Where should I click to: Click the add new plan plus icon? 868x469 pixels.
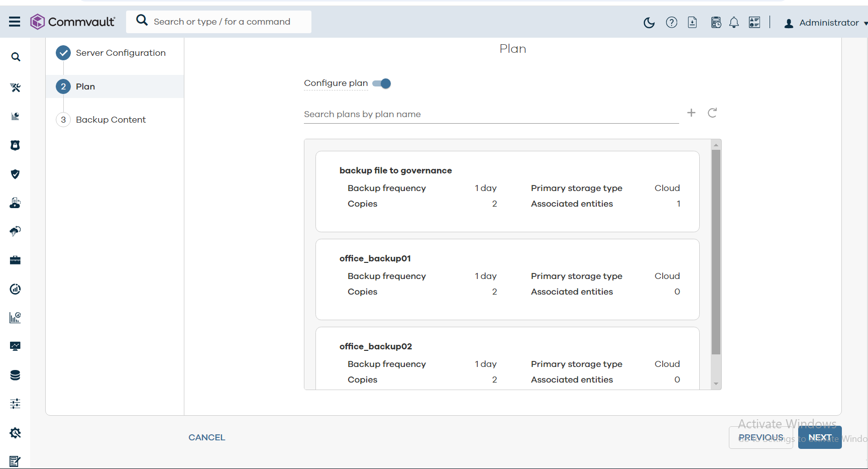pos(691,113)
